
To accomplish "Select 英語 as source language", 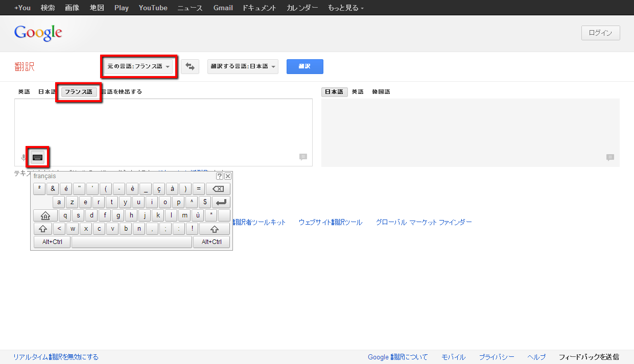I will pyautogui.click(x=24, y=92).
